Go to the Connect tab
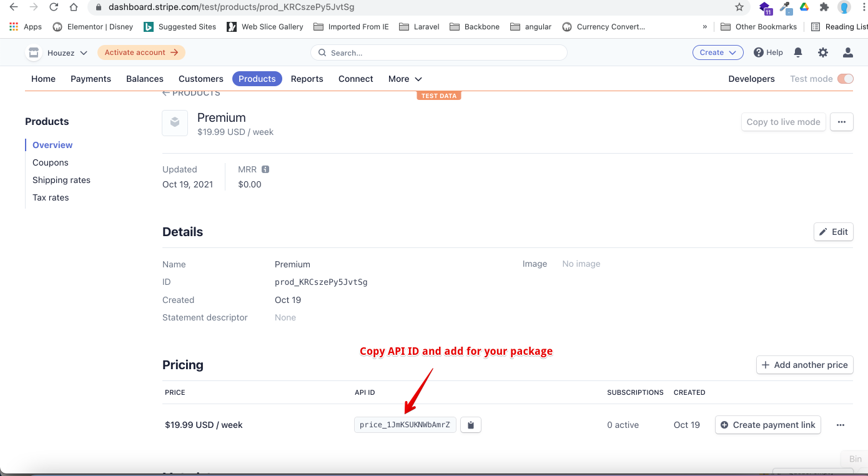868x476 pixels. pos(356,79)
